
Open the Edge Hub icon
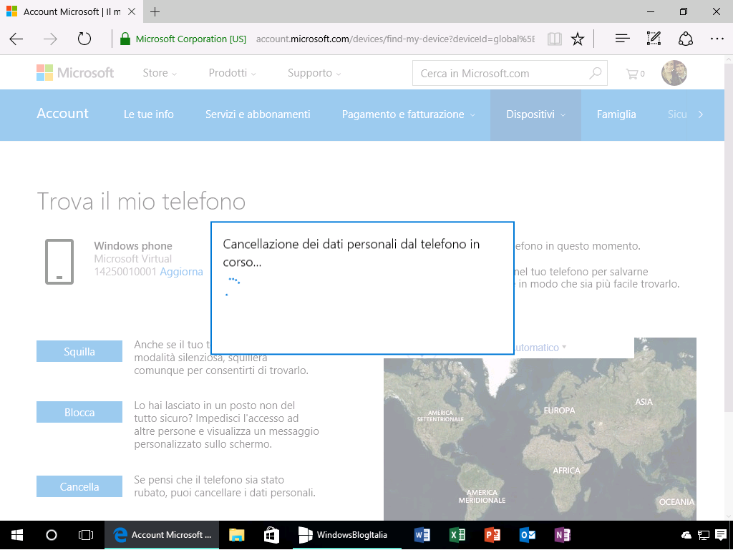tap(622, 39)
